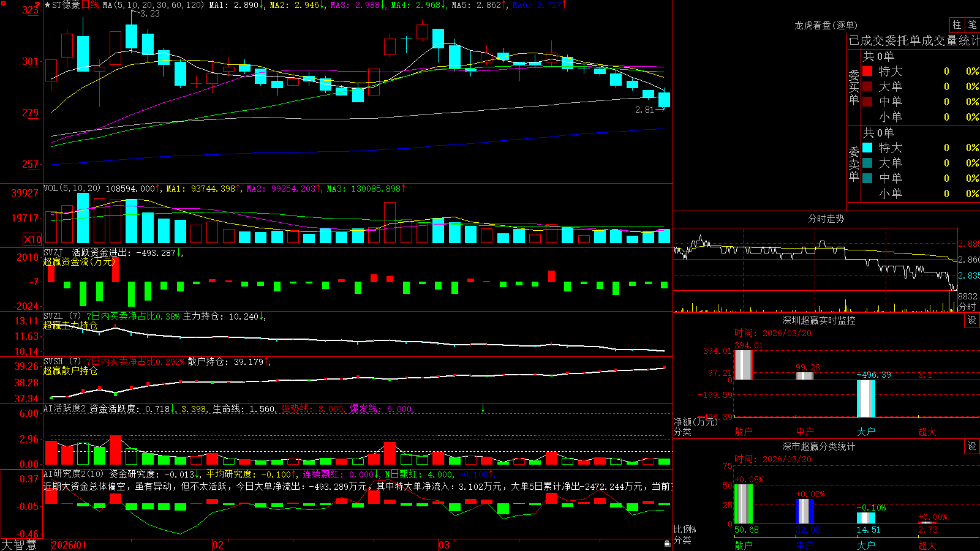
Task: Click the dark red 大单 buy-order swatch
Action: (x=867, y=86)
